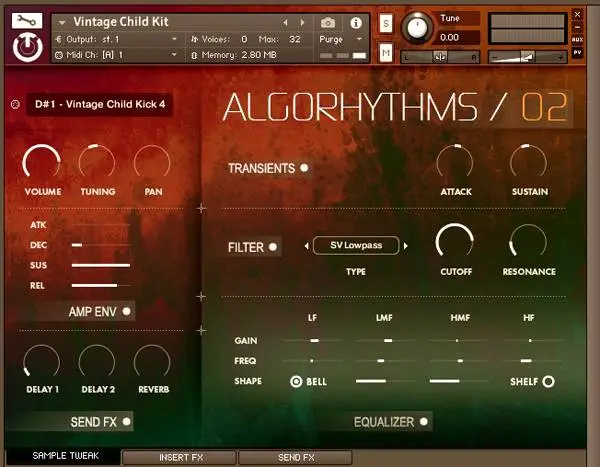Switch to the INSERT FX tab
The width and height of the screenshot is (600, 467).
click(x=181, y=457)
